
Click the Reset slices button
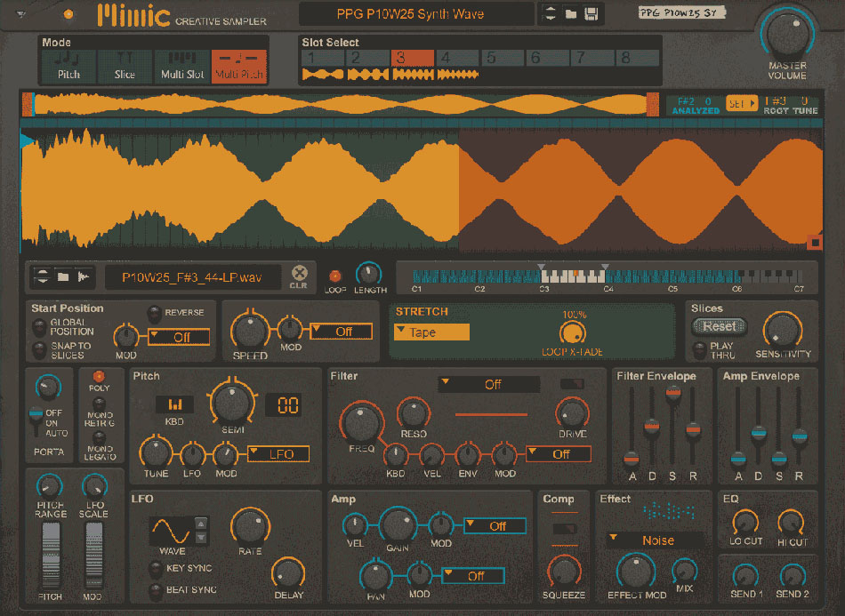[719, 326]
